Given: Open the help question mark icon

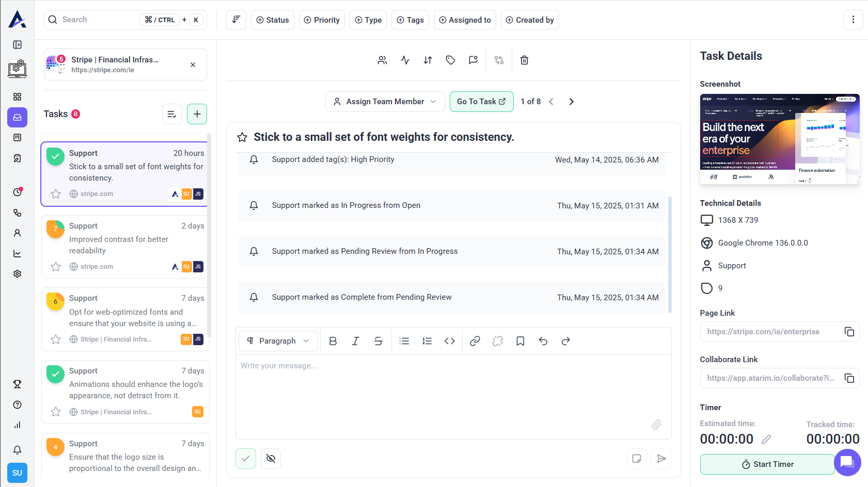Looking at the screenshot, I should [17, 405].
